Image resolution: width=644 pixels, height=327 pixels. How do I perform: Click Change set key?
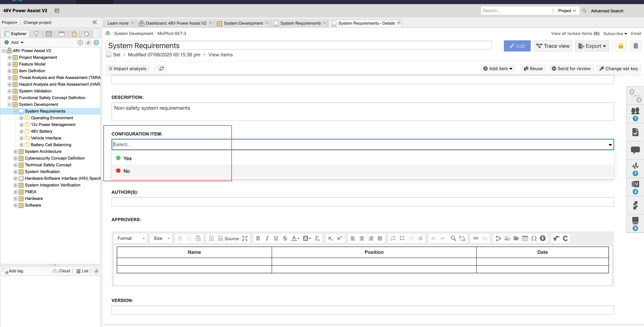click(x=618, y=68)
